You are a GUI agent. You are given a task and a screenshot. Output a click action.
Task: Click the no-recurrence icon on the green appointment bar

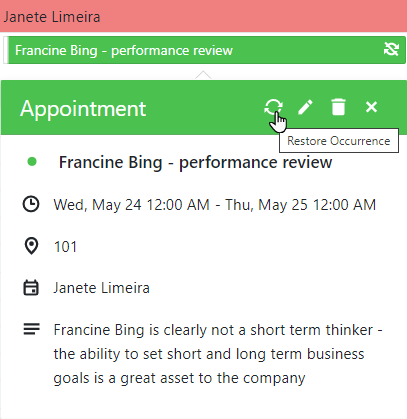click(391, 50)
